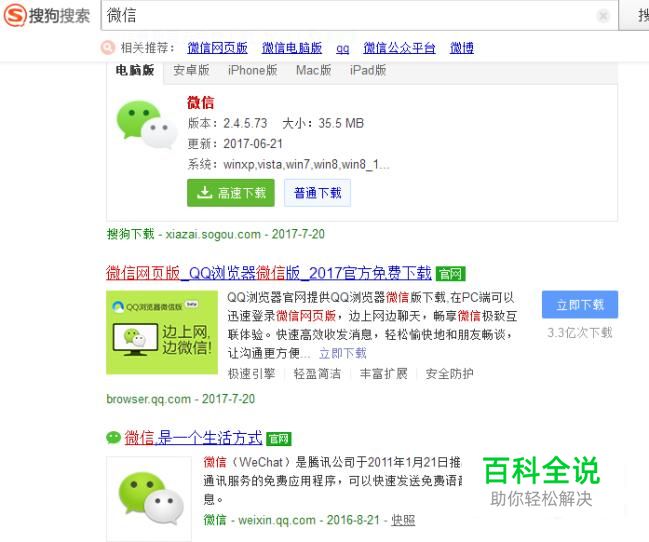This screenshot has height=542, width=649.
Task: Click the 搜狗下载 xiazai.sogou.com source line
Action: (x=215, y=234)
